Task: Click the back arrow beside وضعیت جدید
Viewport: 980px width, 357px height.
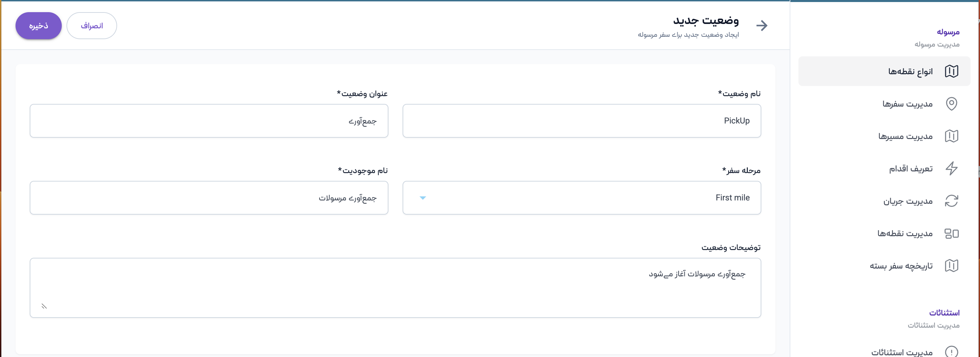Action: tap(762, 25)
